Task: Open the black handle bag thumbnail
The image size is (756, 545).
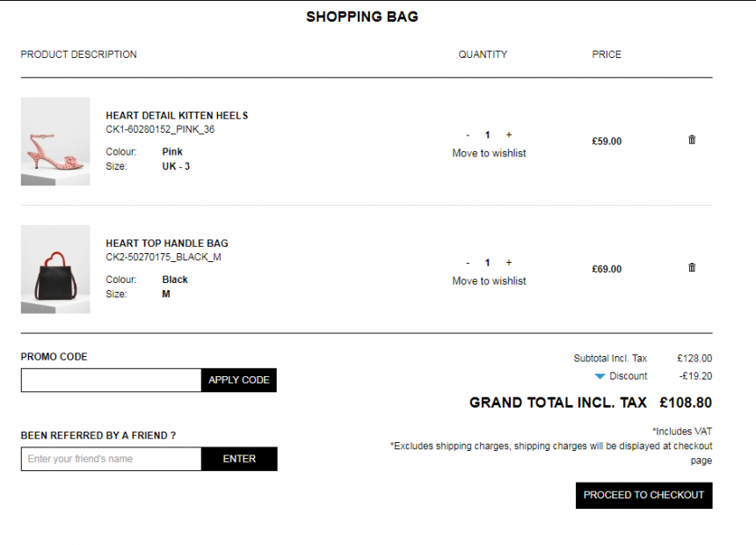Action: (x=55, y=269)
